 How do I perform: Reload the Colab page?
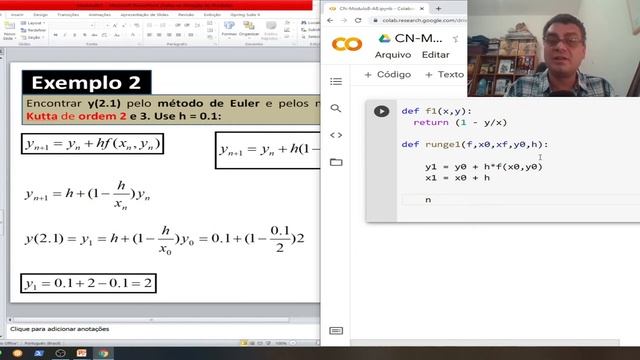358,20
